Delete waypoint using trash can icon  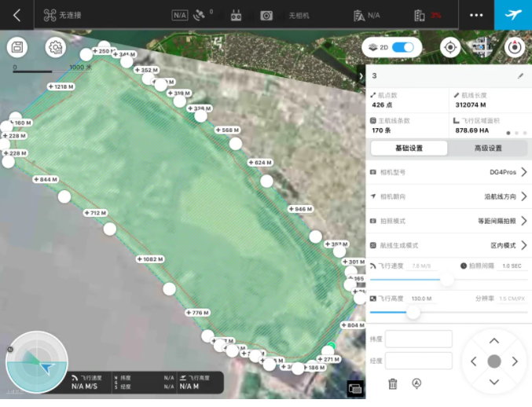tap(393, 383)
